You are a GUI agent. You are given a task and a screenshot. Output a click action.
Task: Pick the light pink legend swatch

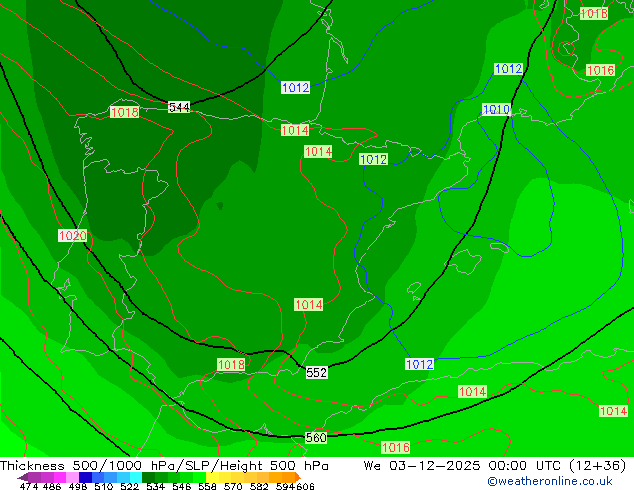tap(72, 477)
